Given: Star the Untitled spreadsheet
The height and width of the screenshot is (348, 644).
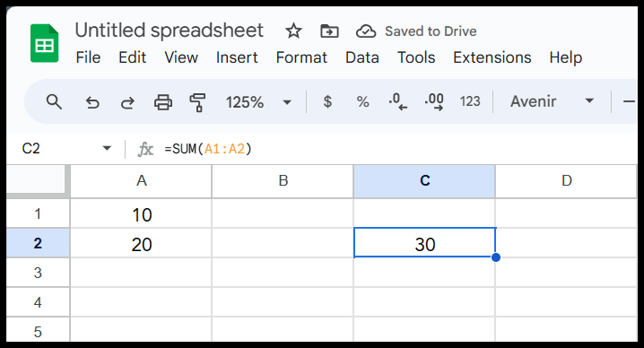Looking at the screenshot, I should click(293, 30).
